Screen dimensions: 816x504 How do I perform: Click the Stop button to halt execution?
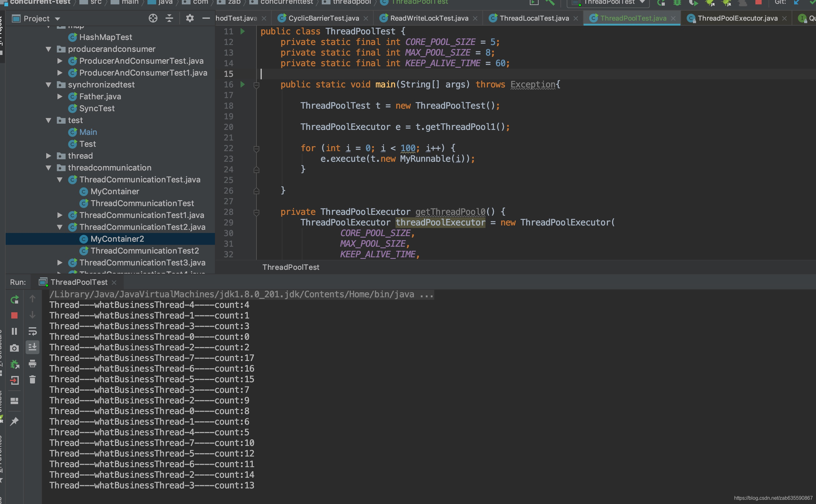pos(14,315)
